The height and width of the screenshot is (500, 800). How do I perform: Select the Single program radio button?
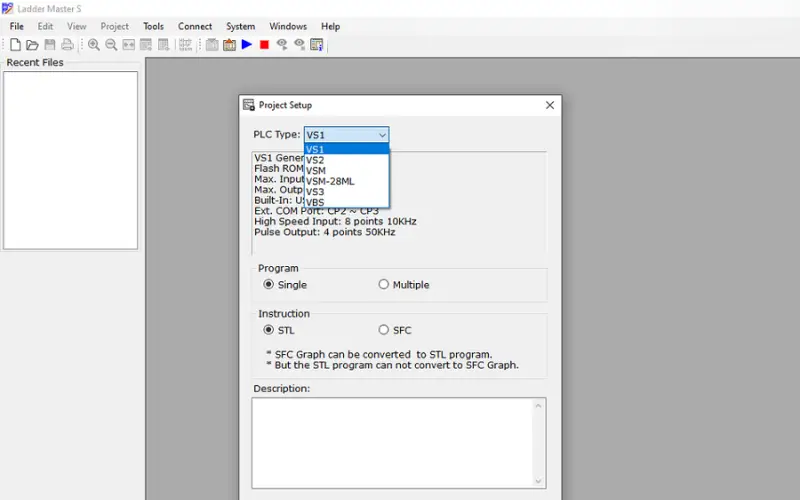coord(268,284)
